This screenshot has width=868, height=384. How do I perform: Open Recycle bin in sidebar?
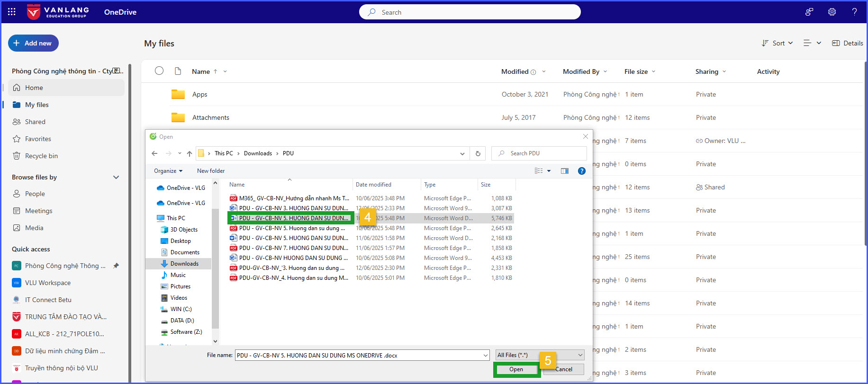(x=66, y=156)
